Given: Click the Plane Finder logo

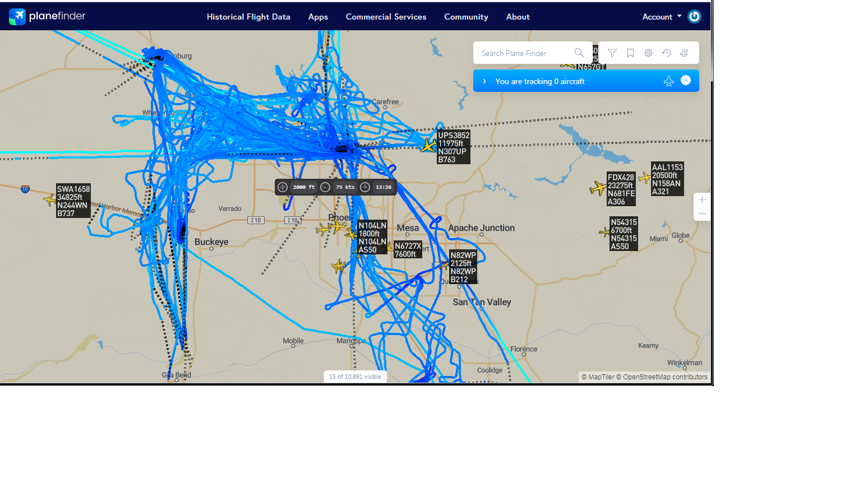Looking at the screenshot, I should pos(47,16).
